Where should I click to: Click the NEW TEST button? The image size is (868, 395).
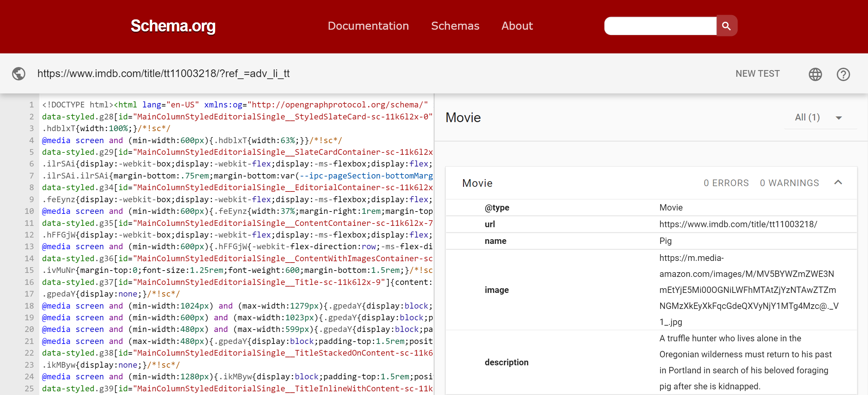click(x=758, y=74)
